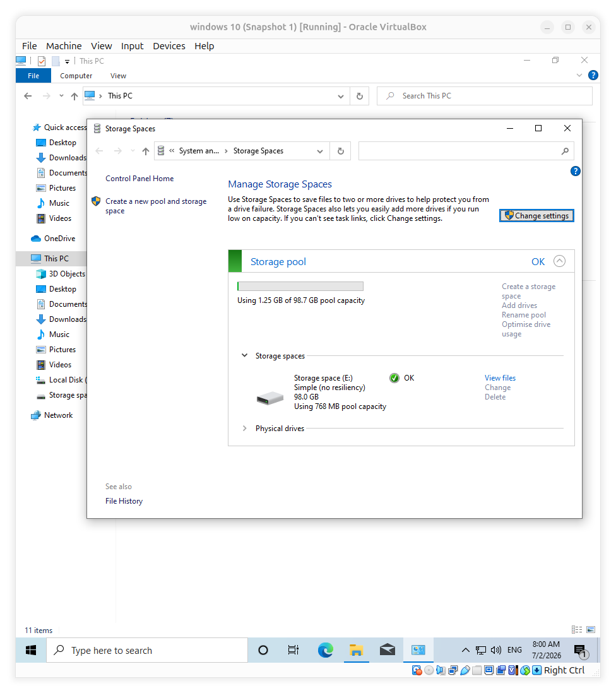Click the Mail icon on taskbar

(x=387, y=650)
